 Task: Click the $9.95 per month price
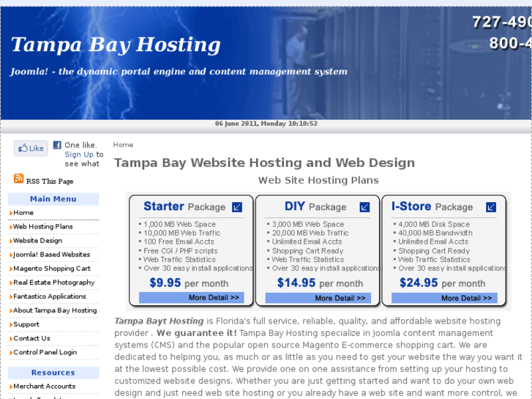(189, 283)
